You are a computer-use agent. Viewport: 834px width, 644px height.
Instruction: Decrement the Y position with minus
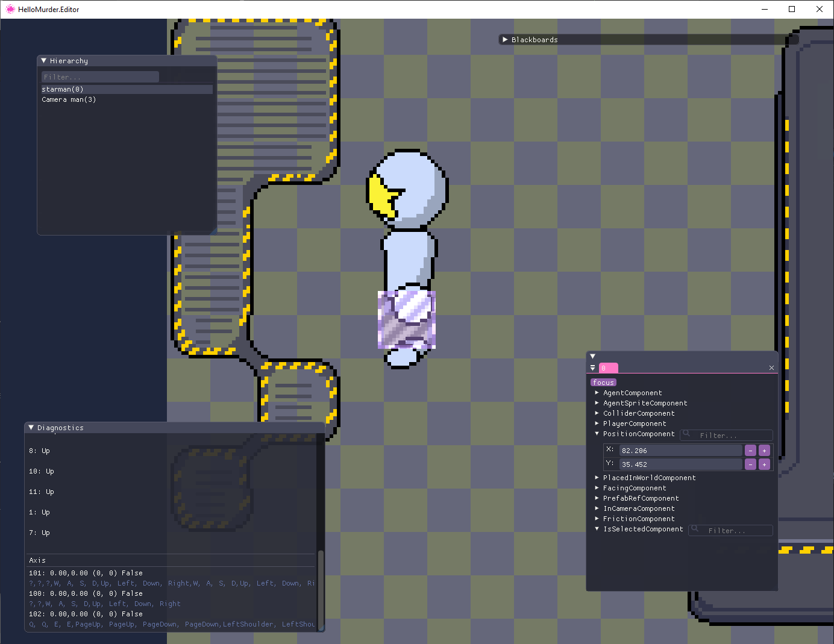point(750,464)
